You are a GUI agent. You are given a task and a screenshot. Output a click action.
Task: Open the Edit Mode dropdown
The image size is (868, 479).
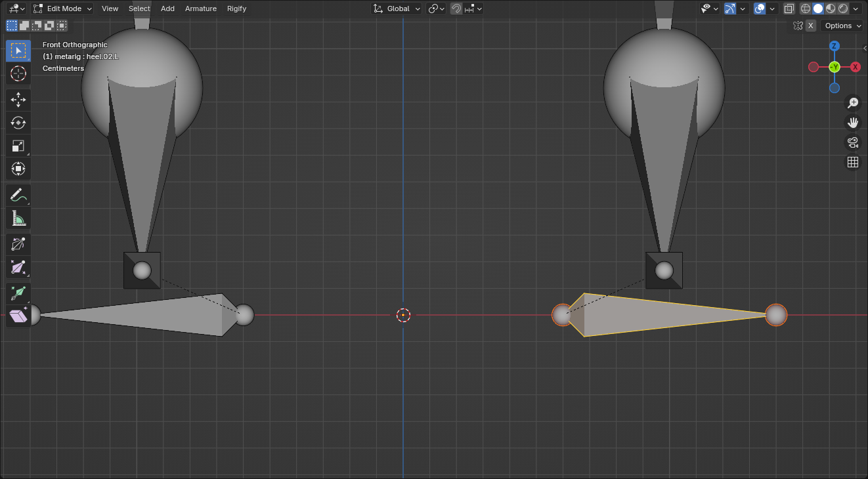pyautogui.click(x=63, y=9)
